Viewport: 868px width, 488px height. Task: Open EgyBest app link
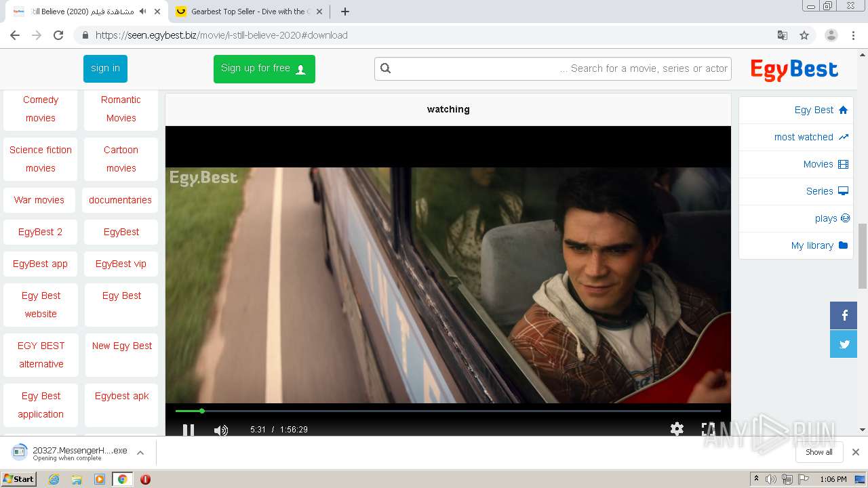pos(40,264)
